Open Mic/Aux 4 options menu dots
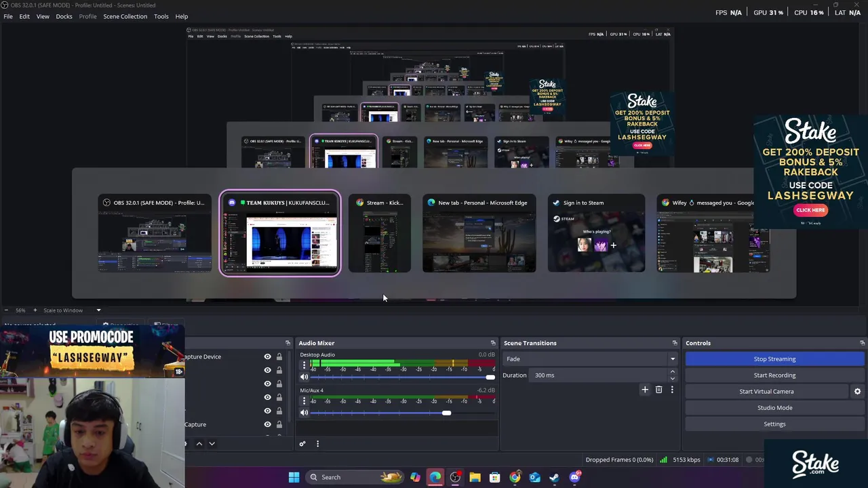Viewport: 868px width, 488px height. 304,401
